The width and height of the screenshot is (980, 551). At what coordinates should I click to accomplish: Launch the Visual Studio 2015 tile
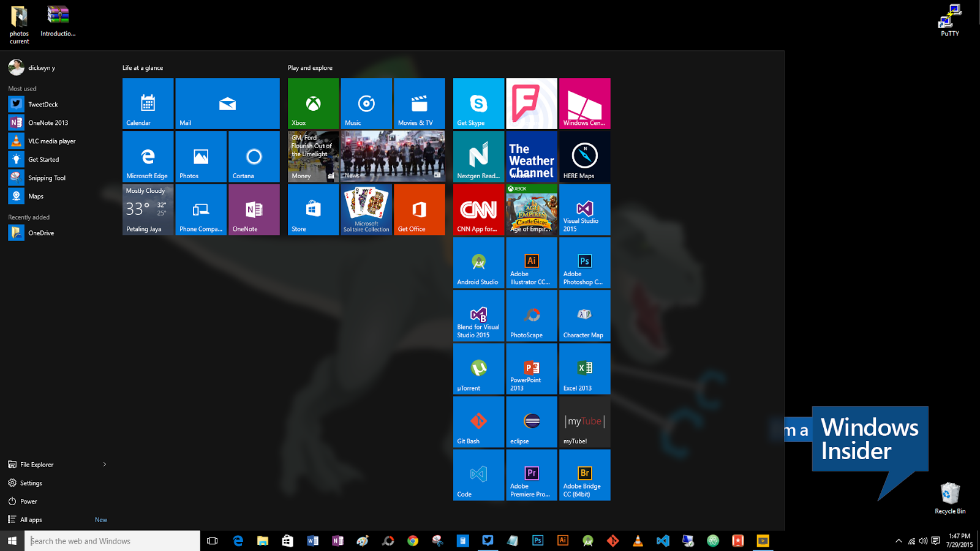pyautogui.click(x=585, y=210)
